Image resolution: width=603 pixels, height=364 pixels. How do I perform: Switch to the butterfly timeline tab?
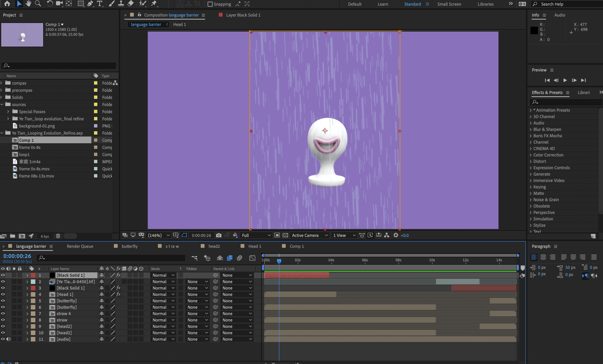[x=130, y=246]
